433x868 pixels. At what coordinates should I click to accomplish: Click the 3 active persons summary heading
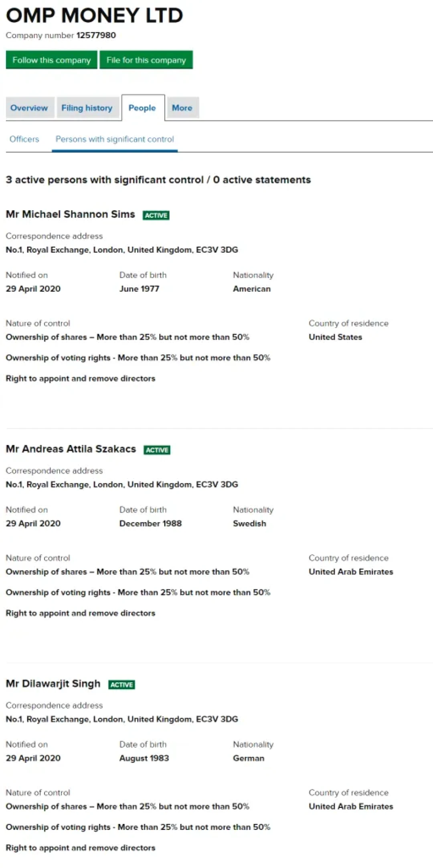coord(158,180)
